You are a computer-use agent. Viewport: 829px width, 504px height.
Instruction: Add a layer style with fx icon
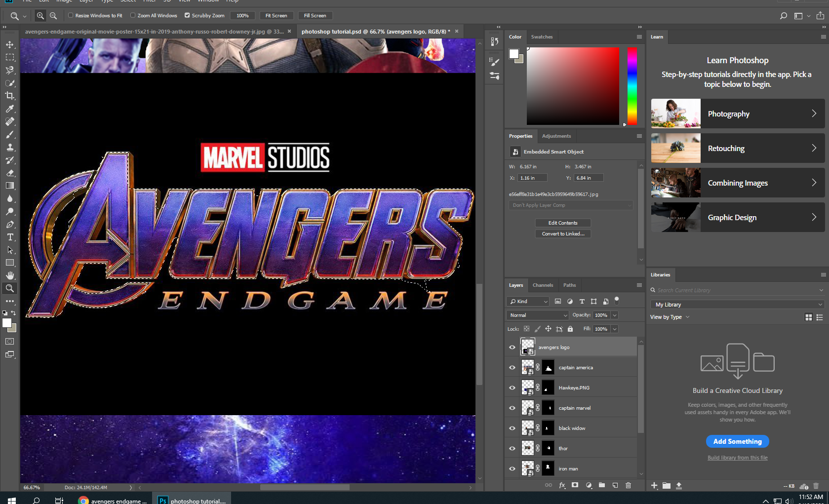[x=562, y=485]
